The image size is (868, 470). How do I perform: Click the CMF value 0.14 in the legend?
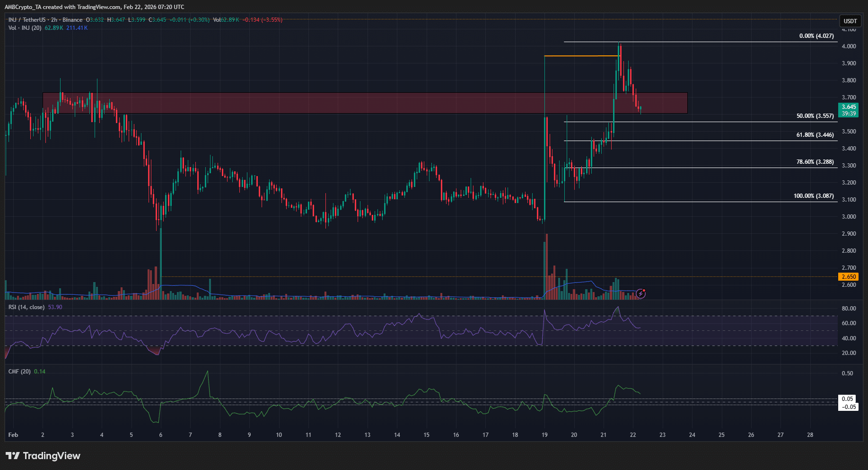tap(40, 372)
